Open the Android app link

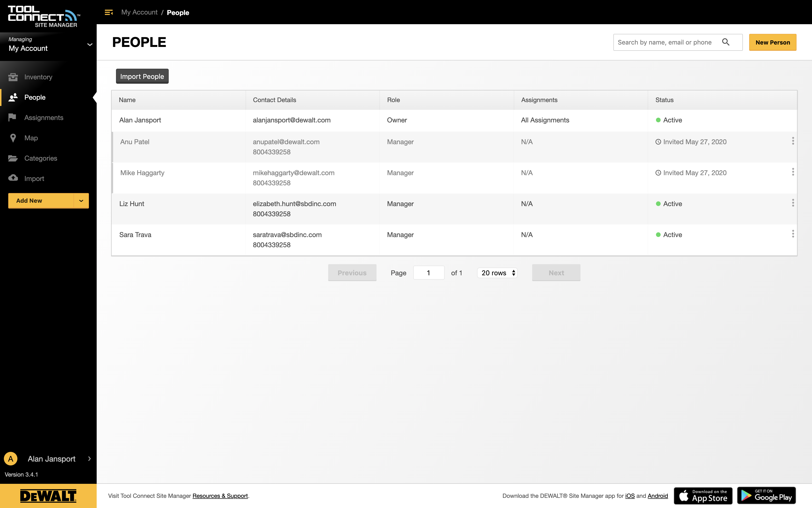[658, 496]
